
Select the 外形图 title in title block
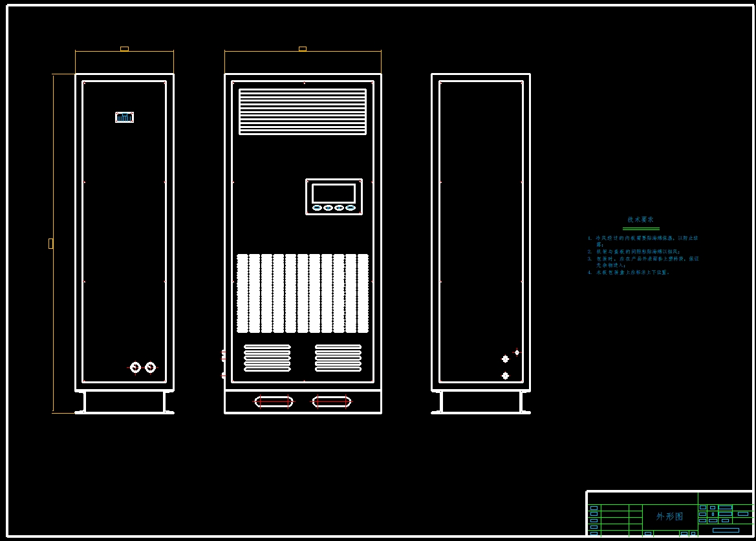tap(670, 516)
